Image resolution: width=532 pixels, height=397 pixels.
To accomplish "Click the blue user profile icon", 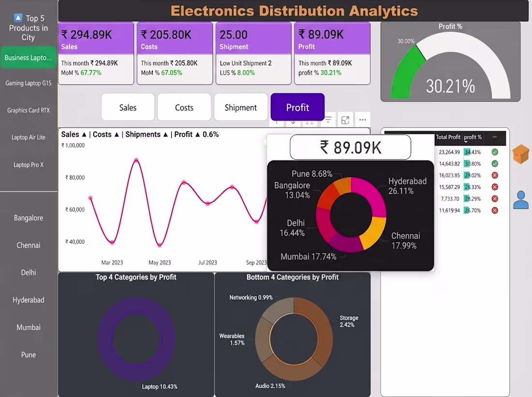I will point(521,200).
